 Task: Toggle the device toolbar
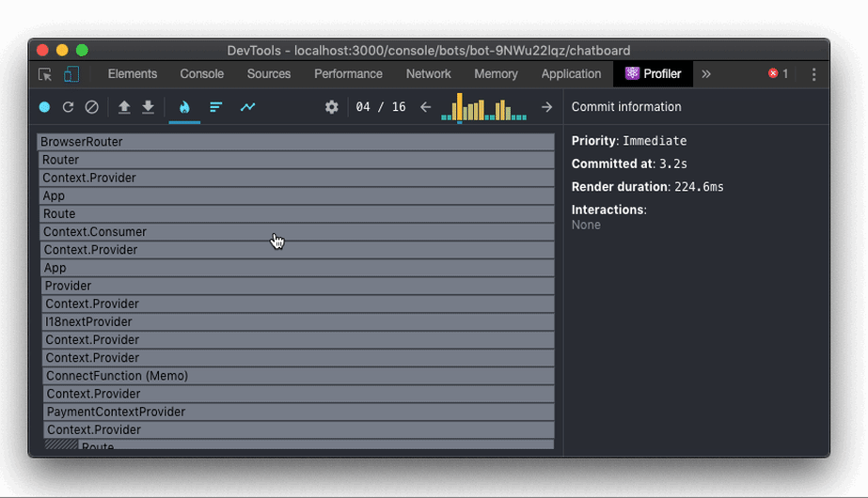71,74
